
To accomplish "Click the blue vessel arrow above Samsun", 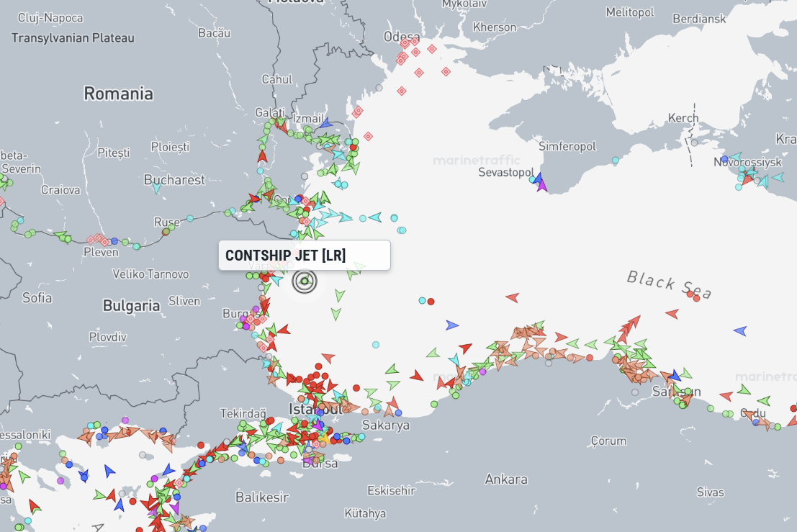I will pyautogui.click(x=675, y=376).
